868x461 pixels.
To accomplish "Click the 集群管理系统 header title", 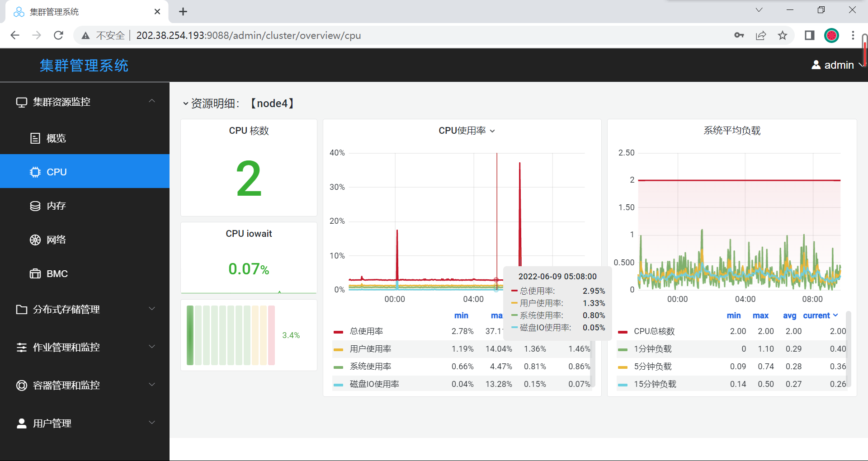I will pyautogui.click(x=84, y=66).
